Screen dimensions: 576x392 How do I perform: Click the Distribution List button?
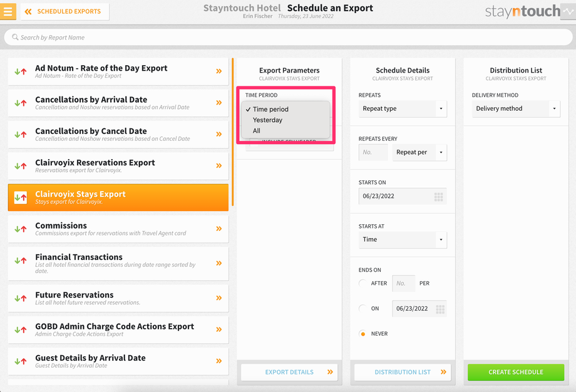pos(403,372)
